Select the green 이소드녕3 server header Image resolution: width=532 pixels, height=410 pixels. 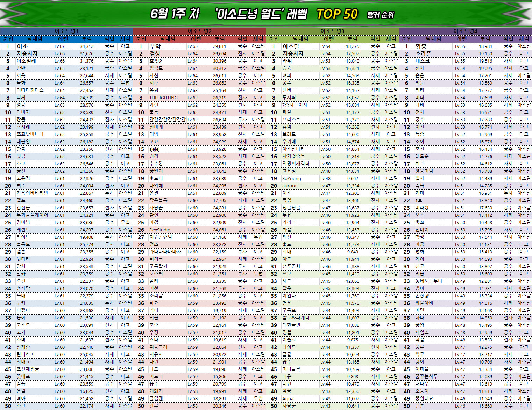(332, 31)
